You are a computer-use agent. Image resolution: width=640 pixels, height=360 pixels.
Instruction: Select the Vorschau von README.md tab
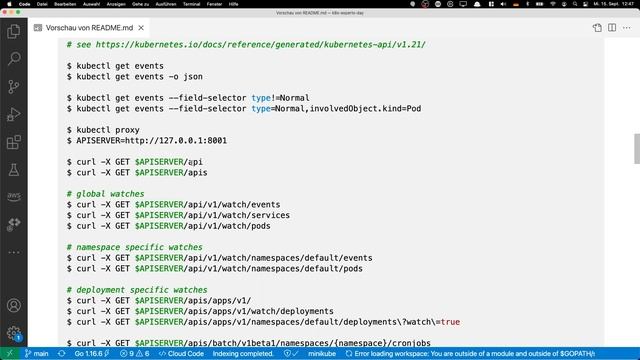click(x=89, y=28)
